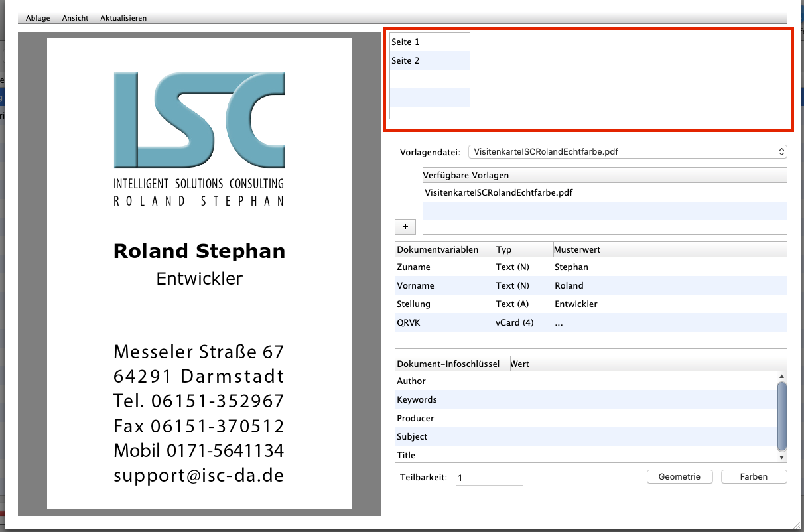Click the info table scrollbar up arrow
Image resolution: width=804 pixels, height=532 pixels.
781,376
